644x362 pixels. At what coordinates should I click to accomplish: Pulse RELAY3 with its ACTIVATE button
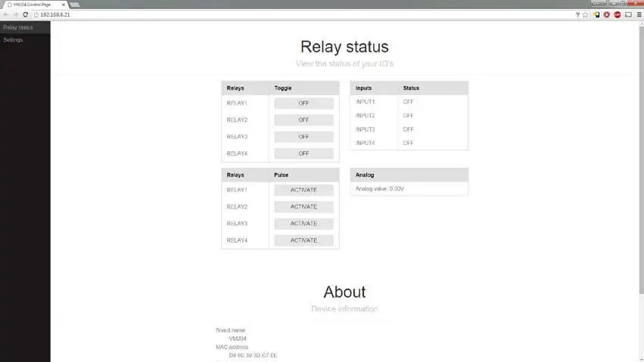[303, 224]
